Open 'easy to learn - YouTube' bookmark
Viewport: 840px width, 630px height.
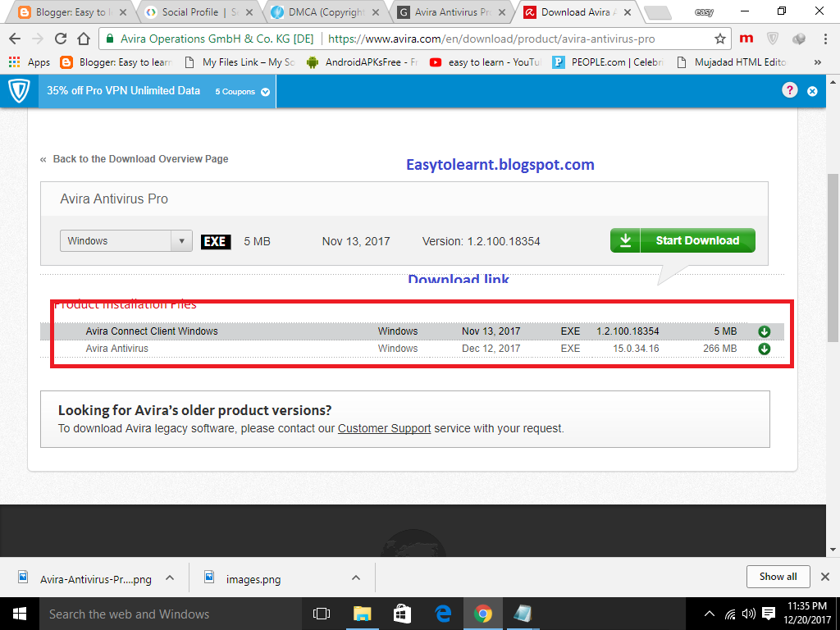pos(486,62)
